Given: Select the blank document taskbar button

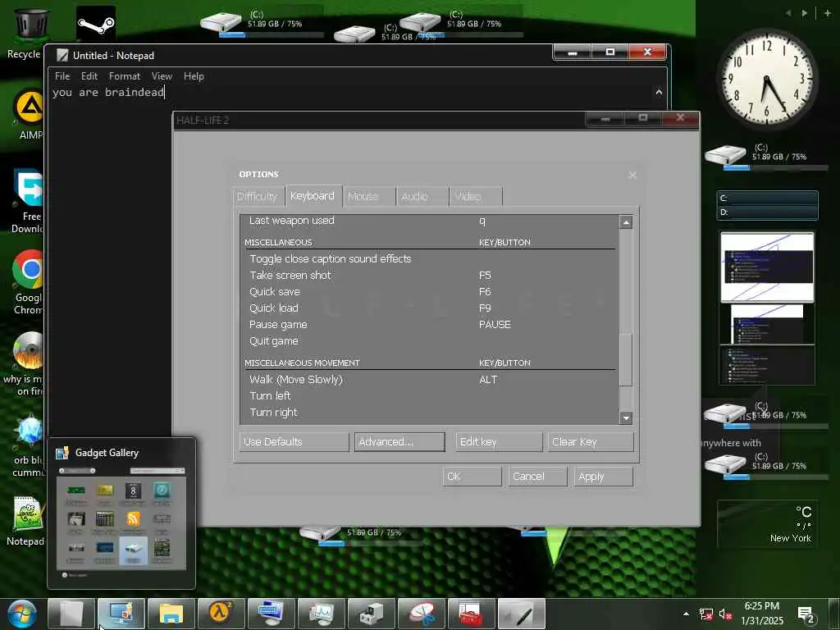Looking at the screenshot, I should tap(71, 614).
